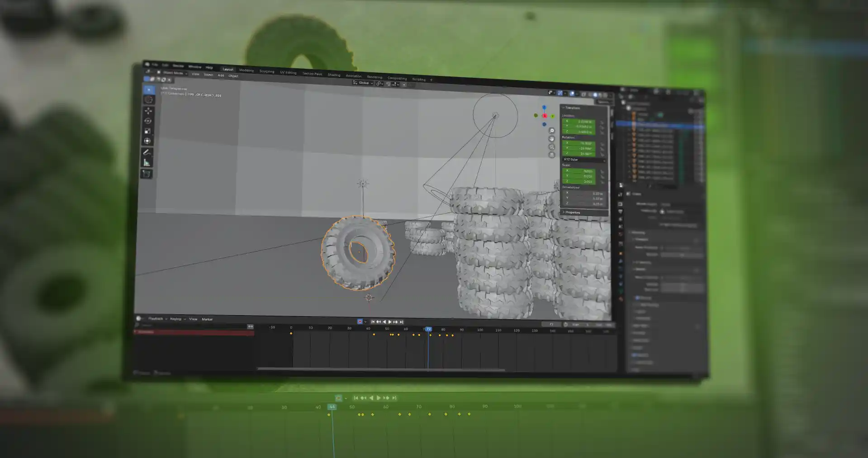
Task: Select the Transform tool
Action: point(147,141)
